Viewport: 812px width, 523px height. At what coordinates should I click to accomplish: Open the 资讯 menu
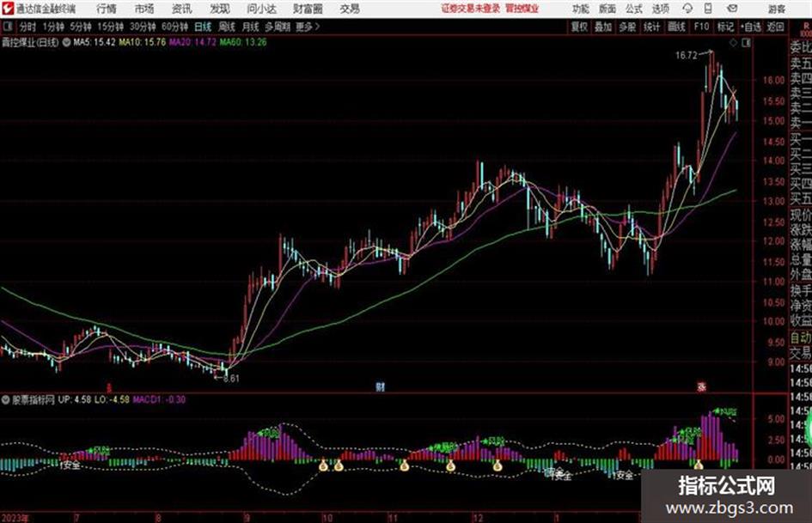[x=182, y=9]
